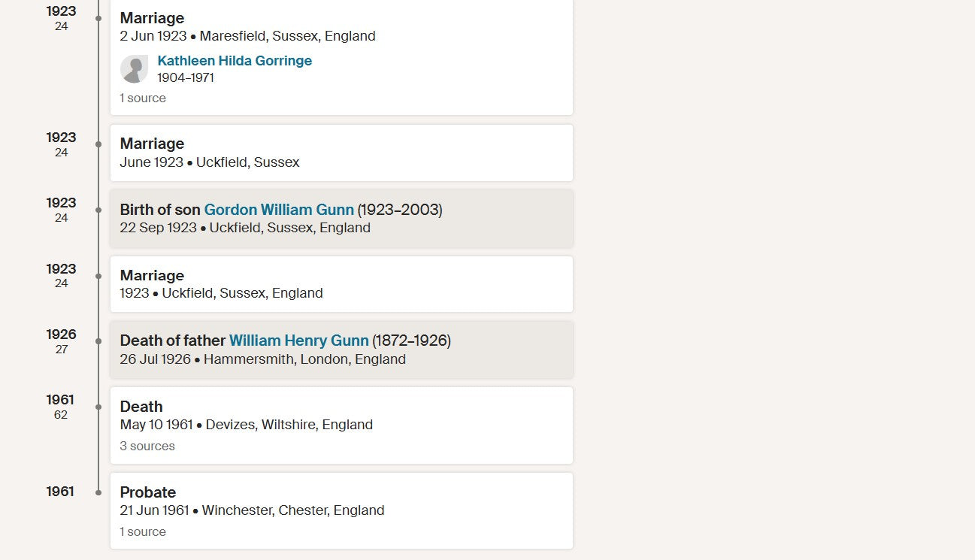View the 3 sources for the Death event
This screenshot has width=975, height=560.
(147, 446)
